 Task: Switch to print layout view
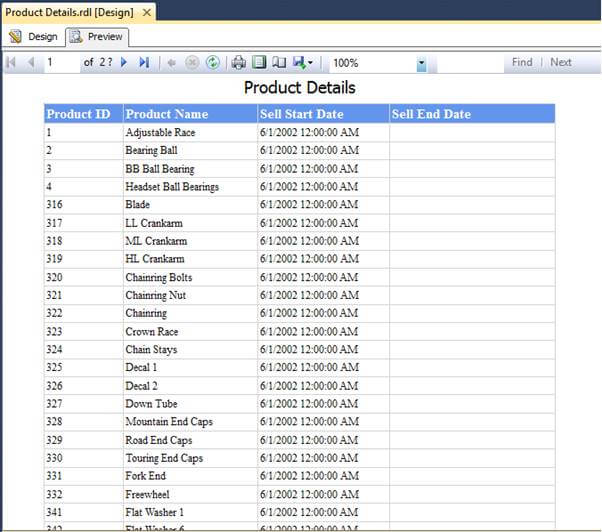tap(259, 63)
